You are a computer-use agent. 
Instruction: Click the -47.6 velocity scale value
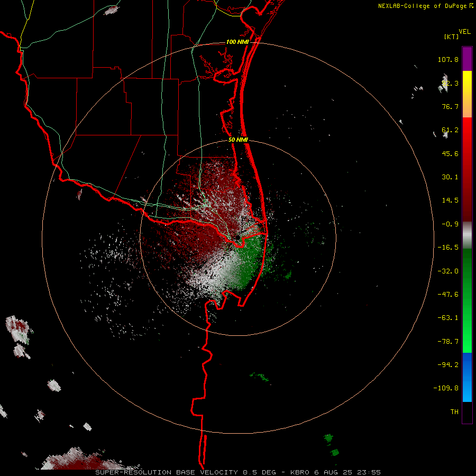click(x=448, y=295)
